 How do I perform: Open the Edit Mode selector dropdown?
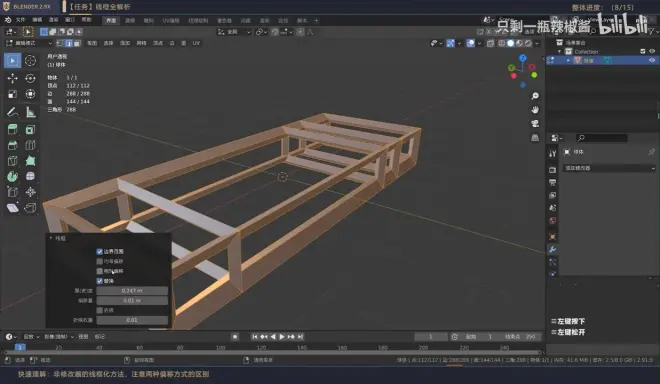[x=29, y=43]
